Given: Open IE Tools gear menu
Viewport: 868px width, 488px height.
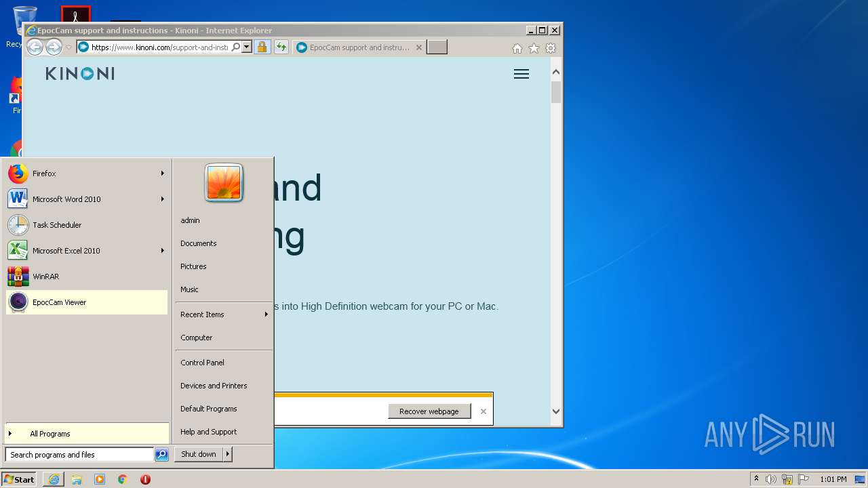Looking at the screenshot, I should 551,48.
